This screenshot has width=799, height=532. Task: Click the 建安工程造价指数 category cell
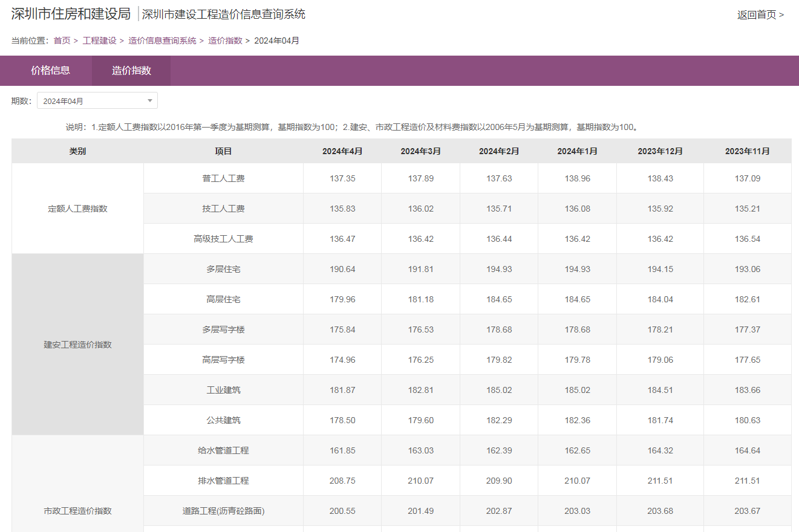coord(77,345)
